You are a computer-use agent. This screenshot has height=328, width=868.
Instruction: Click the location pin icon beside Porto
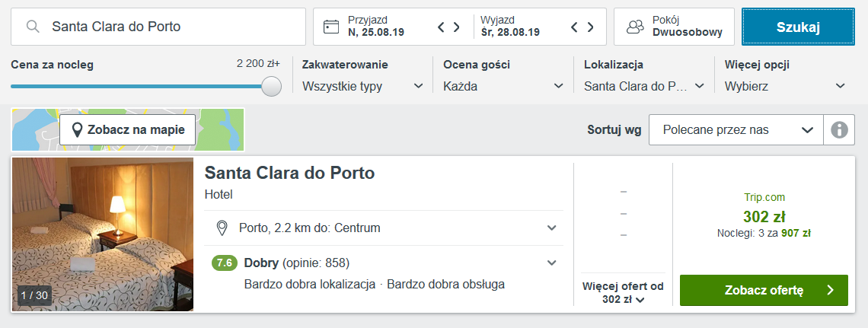[x=222, y=228]
